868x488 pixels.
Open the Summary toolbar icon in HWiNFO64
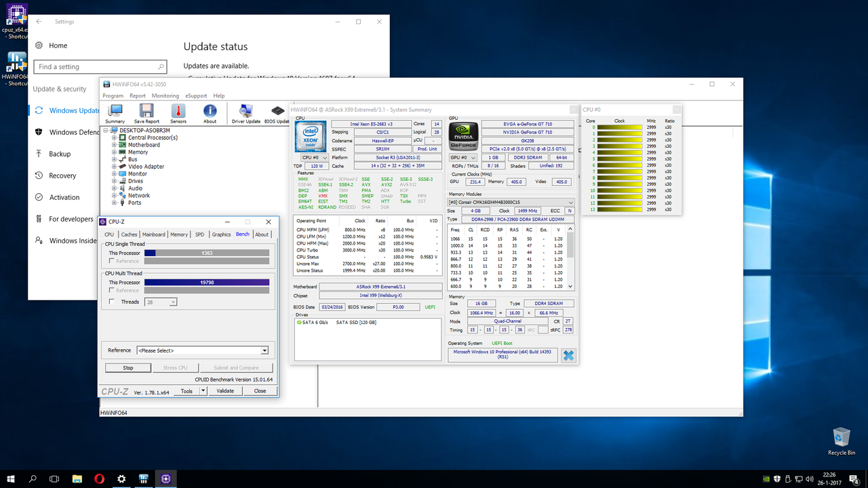115,111
